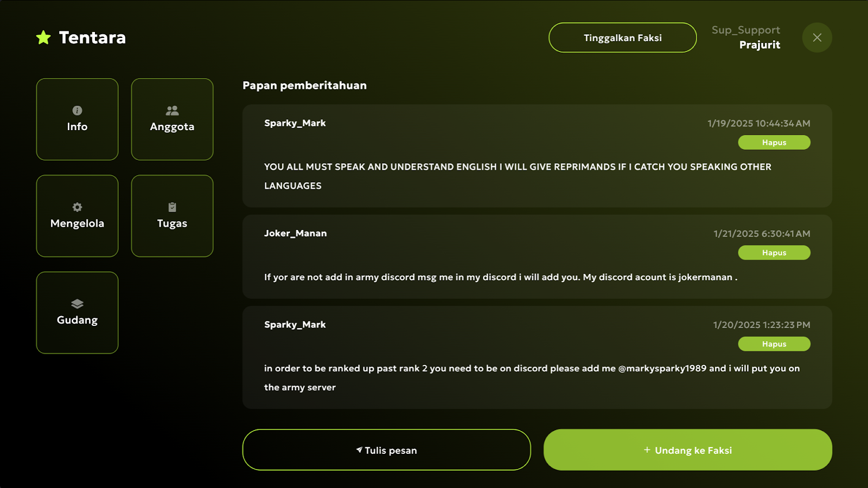Click the Sup_Support Prajurit profile label

[x=746, y=37]
